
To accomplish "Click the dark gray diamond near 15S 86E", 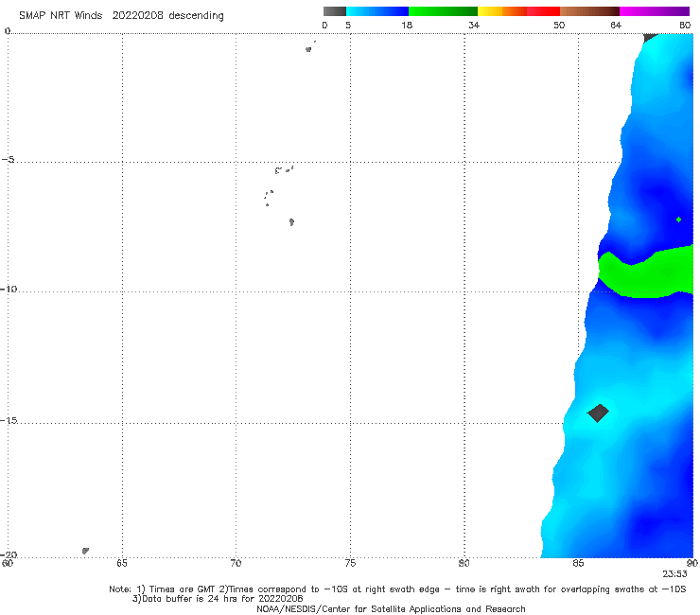I will (598, 413).
